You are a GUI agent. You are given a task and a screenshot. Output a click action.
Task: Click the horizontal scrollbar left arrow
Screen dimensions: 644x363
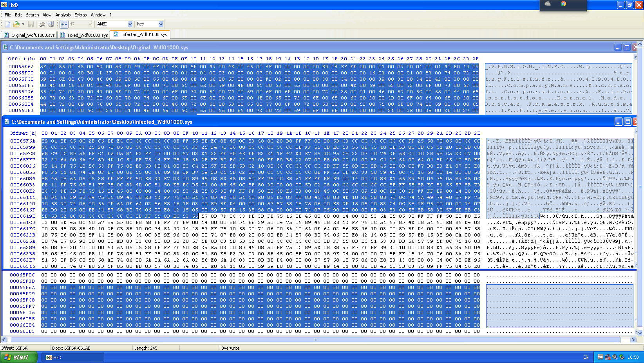coord(4,340)
